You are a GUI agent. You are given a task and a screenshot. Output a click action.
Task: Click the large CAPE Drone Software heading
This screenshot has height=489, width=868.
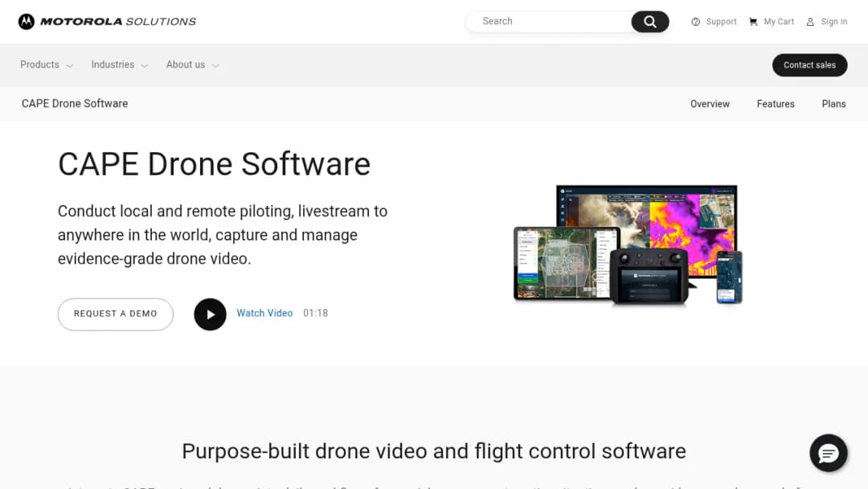[215, 164]
